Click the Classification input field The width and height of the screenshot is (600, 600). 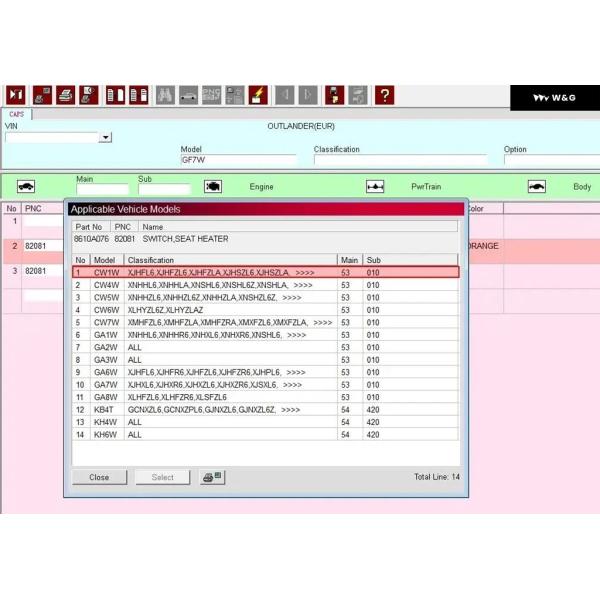[x=401, y=160]
